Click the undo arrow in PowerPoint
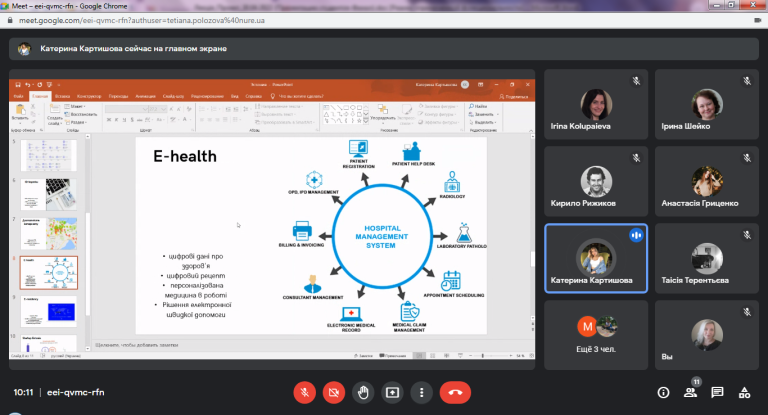The width and height of the screenshot is (768, 415). coord(27,85)
